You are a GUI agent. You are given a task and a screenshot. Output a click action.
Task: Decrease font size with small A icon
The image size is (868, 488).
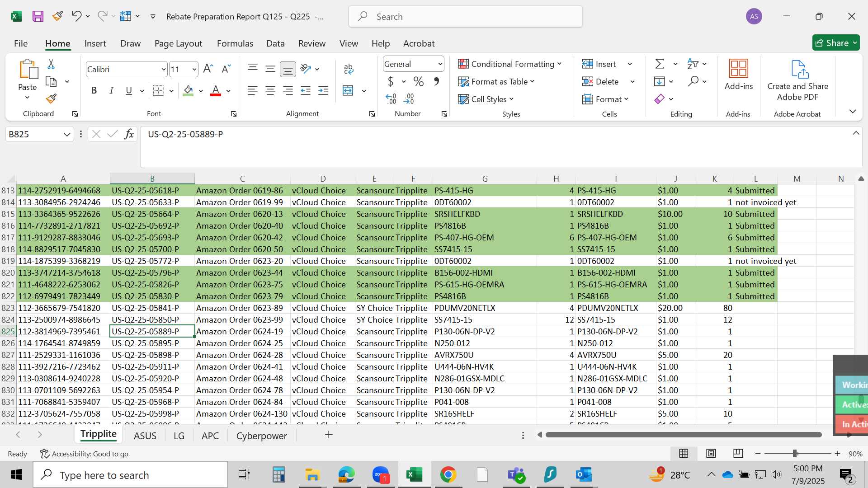pos(226,69)
